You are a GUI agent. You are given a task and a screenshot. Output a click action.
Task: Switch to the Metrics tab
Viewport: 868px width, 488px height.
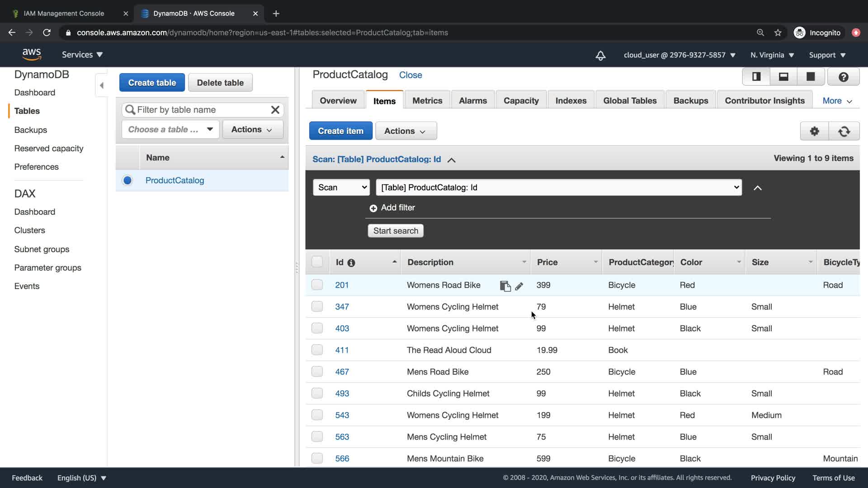coord(427,101)
